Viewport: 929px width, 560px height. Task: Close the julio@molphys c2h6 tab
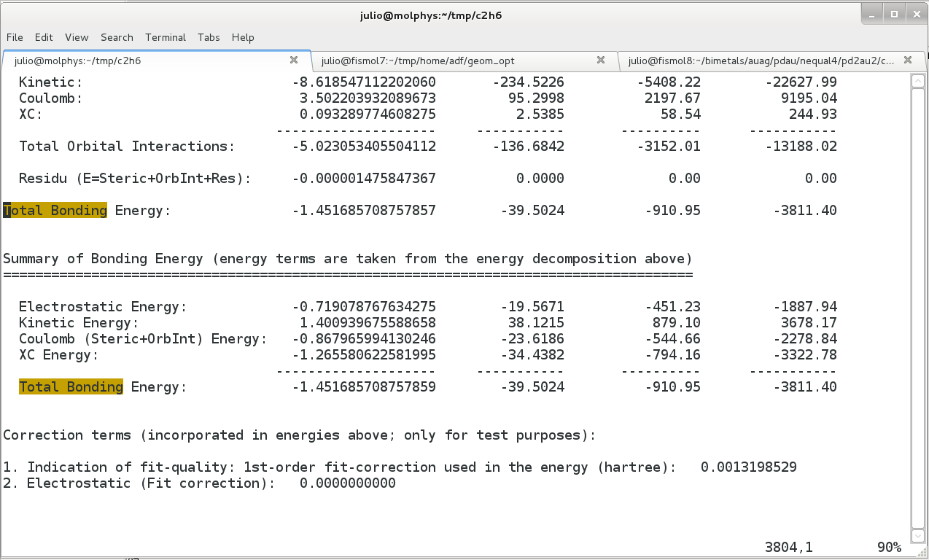pyautogui.click(x=294, y=61)
